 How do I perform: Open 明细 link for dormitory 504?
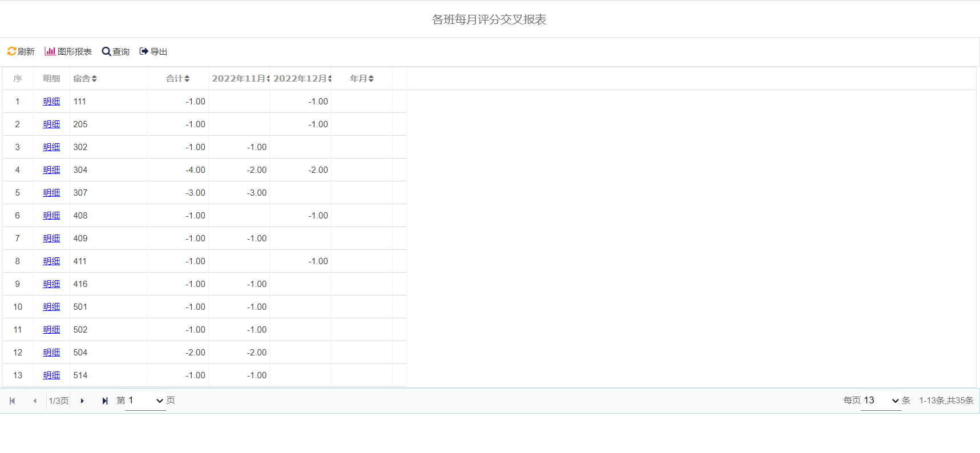(x=51, y=353)
